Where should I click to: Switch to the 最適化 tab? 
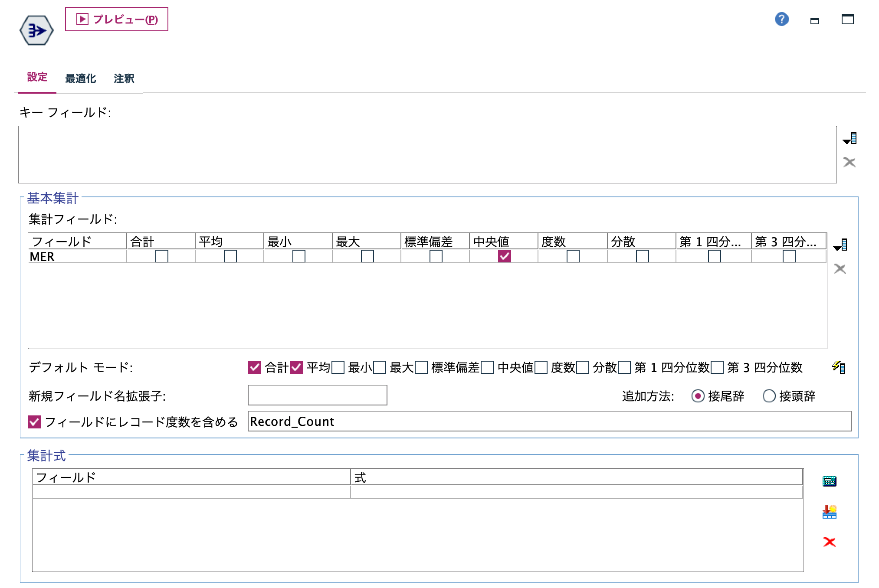click(81, 78)
